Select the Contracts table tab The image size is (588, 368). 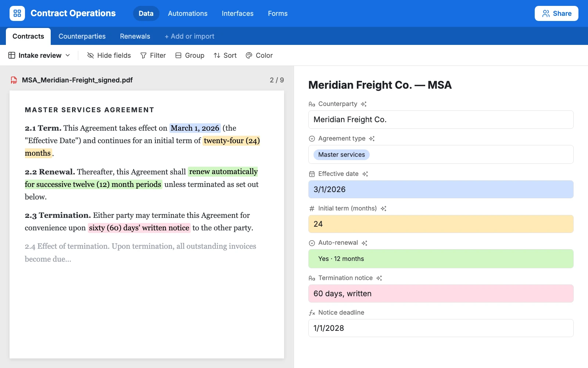tap(28, 36)
